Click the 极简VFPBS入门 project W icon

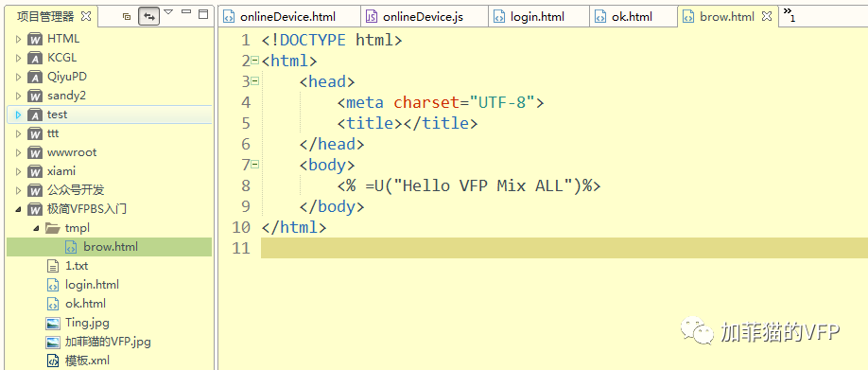pyautogui.click(x=35, y=209)
